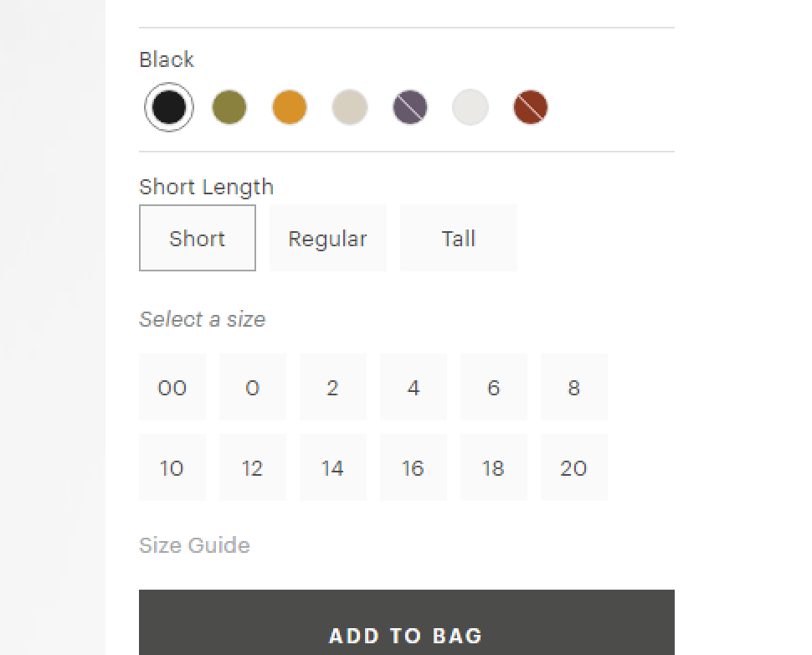Switch to Regular length
This screenshot has height=655, width=812.
point(327,238)
